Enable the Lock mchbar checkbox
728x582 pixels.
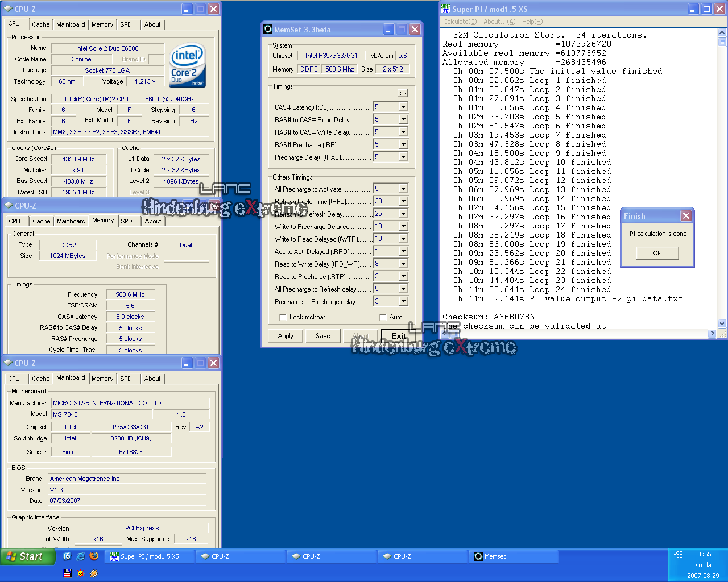click(x=283, y=317)
